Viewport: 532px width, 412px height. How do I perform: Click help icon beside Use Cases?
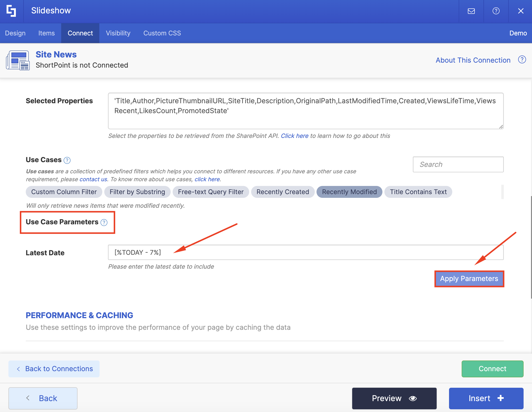click(67, 160)
